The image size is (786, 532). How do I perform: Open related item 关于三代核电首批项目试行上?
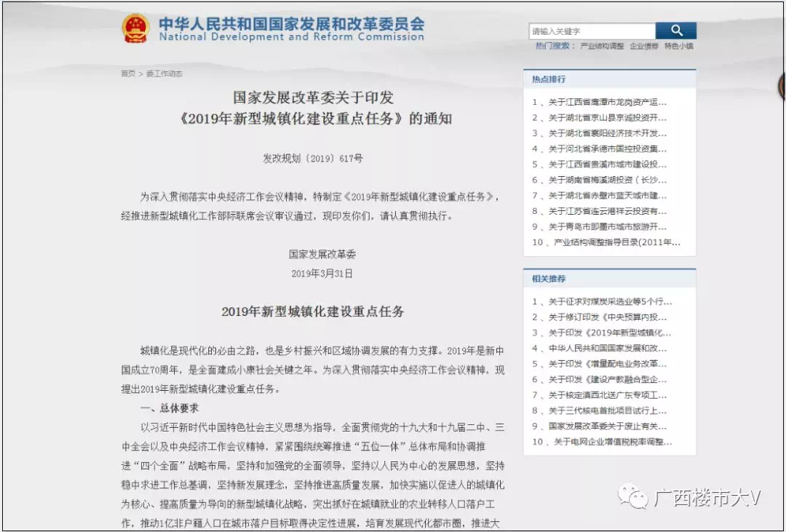[x=608, y=410]
